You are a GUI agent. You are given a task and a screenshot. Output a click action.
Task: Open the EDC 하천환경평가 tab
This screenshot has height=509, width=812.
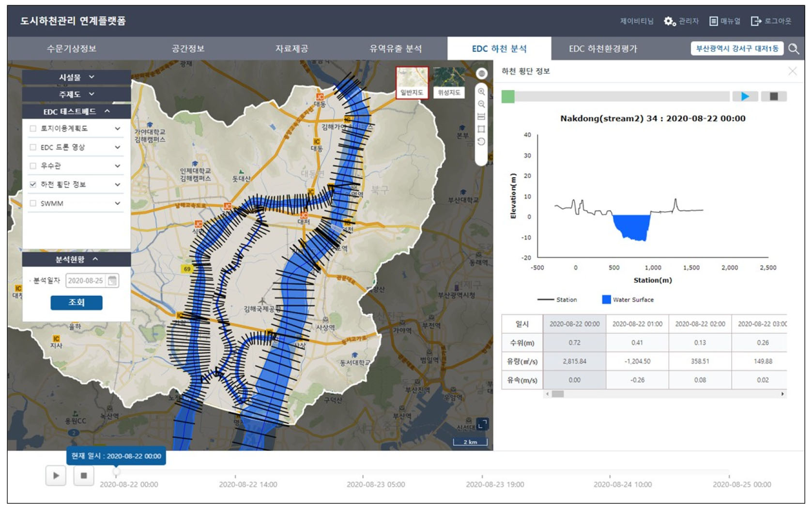click(603, 49)
